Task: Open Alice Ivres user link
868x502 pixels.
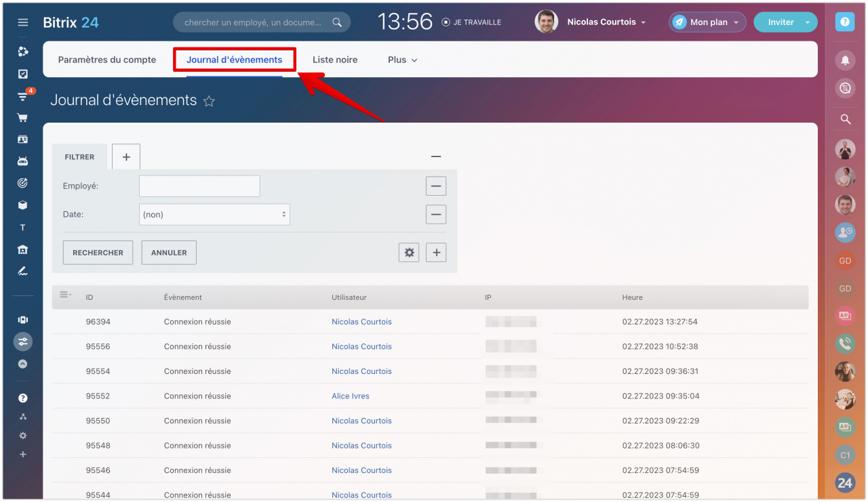Action: tap(350, 396)
